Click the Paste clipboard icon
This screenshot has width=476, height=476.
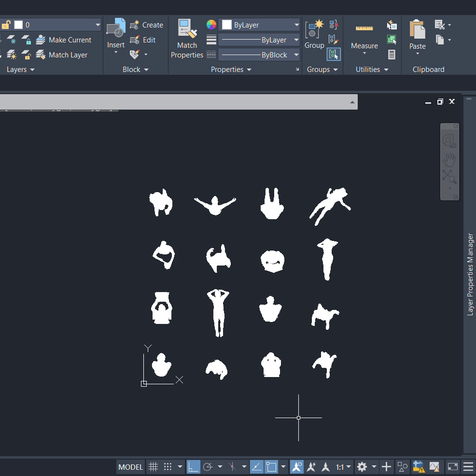point(417,35)
